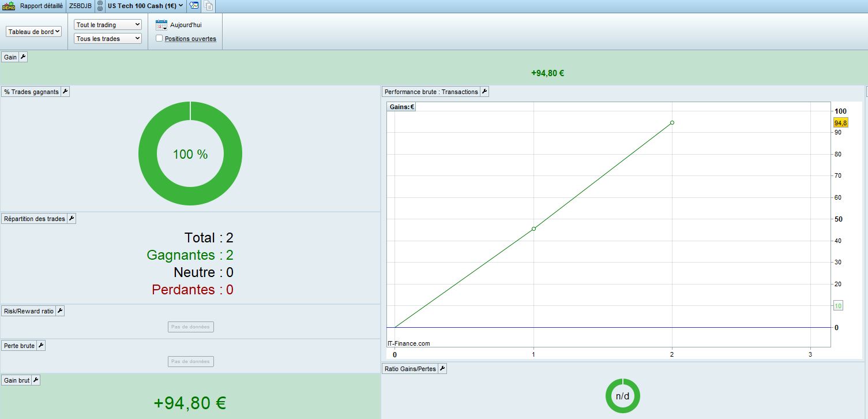This screenshot has width=868, height=419.
Task: Click the Gains: € chart legend label
Action: pyautogui.click(x=402, y=107)
